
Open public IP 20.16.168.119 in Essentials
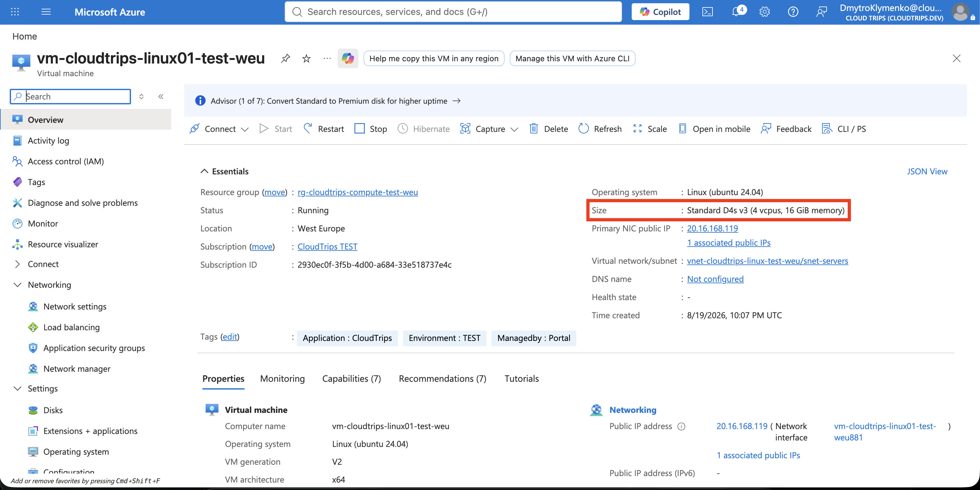tap(712, 228)
